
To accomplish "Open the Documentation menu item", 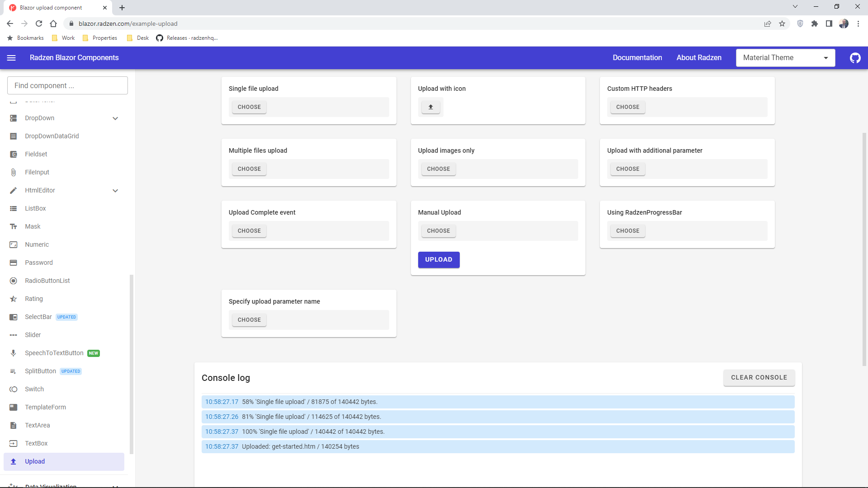I will tap(637, 58).
